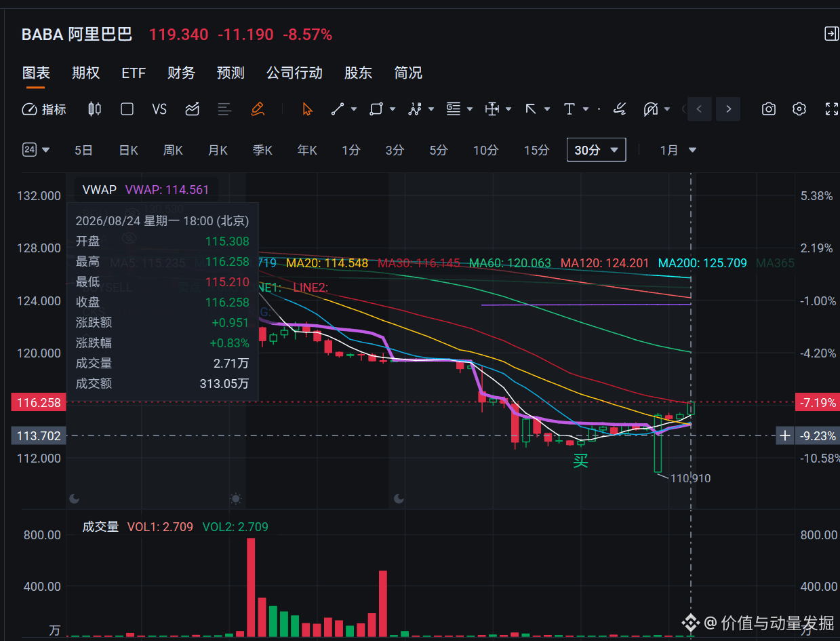Expand the trend line tool dropdown arrow

[x=354, y=109]
